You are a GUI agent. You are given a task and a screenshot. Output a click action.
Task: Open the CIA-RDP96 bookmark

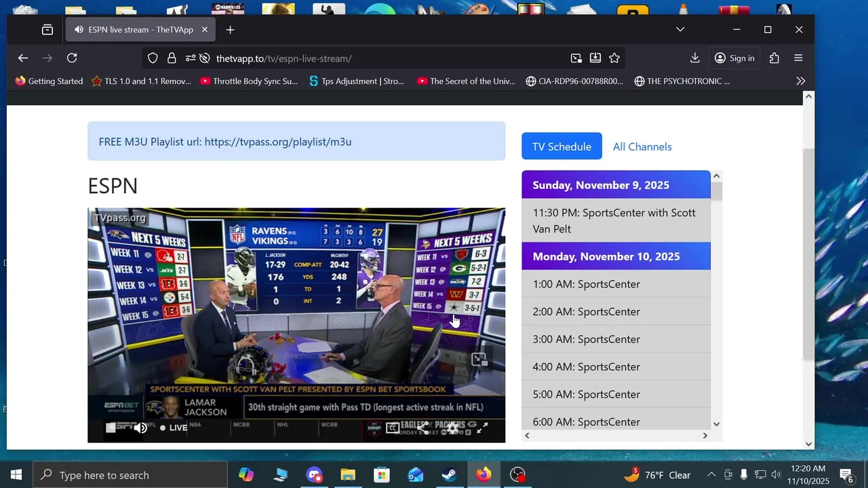click(574, 81)
